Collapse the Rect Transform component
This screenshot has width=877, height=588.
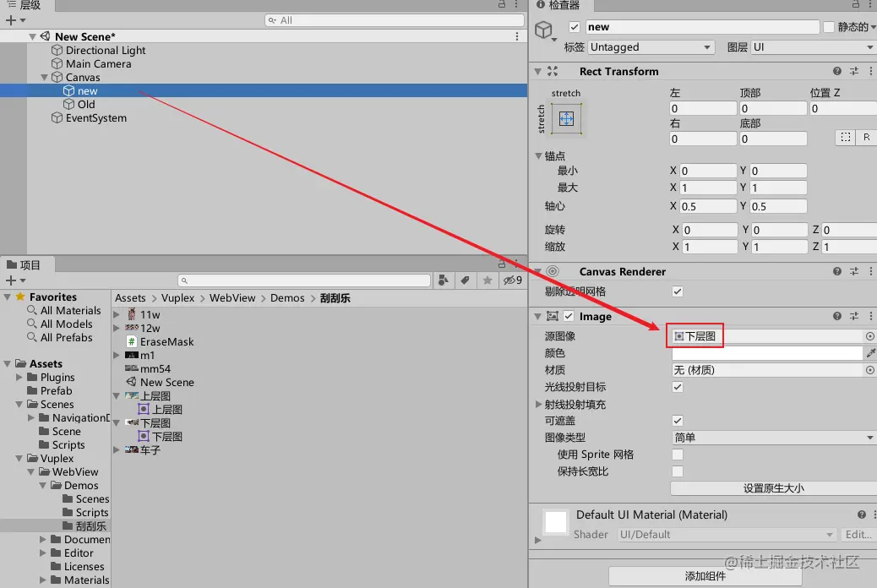click(x=538, y=72)
